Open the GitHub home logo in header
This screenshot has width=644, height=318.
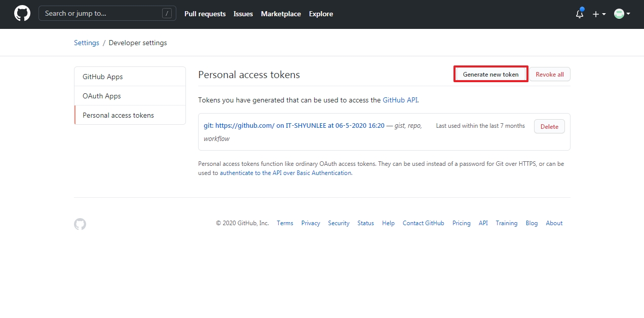[22, 14]
